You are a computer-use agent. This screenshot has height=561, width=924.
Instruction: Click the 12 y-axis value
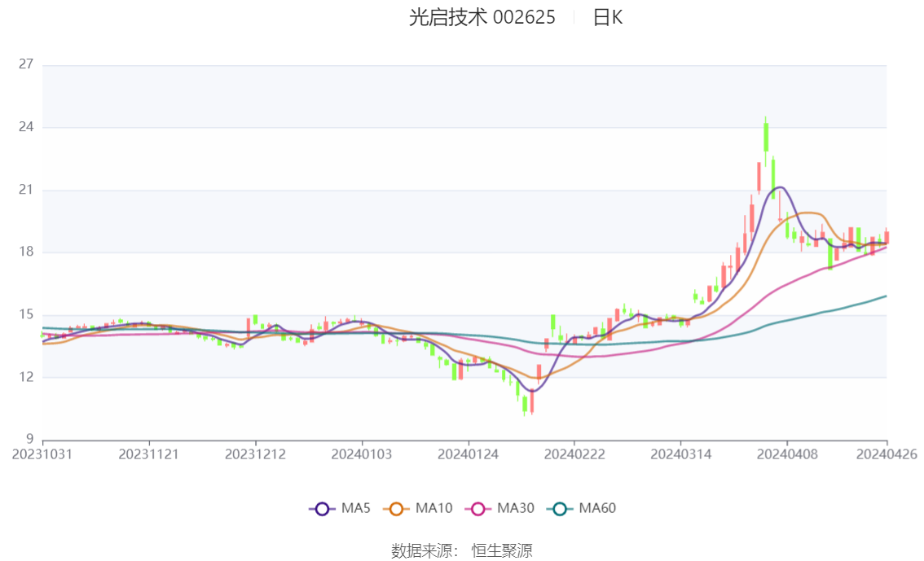pos(26,377)
